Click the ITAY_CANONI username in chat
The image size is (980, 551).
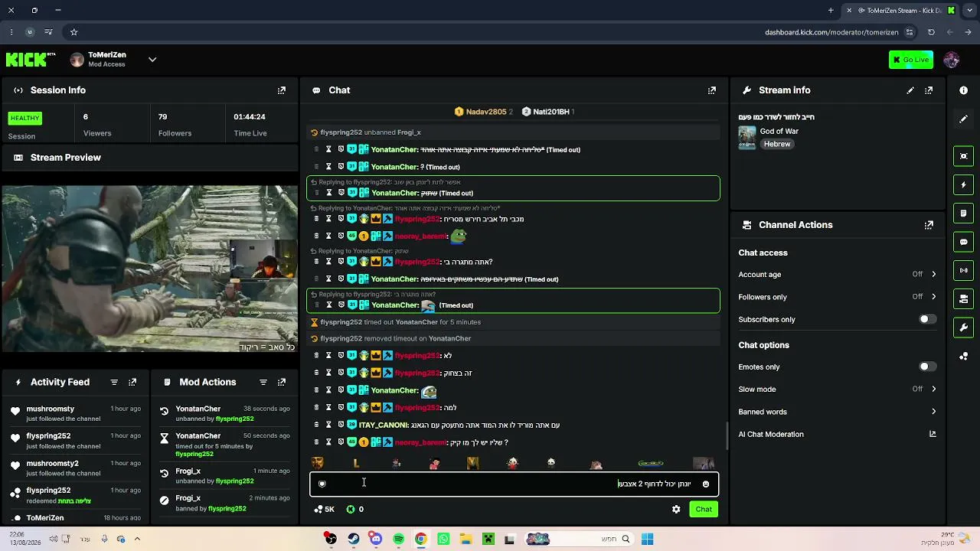pos(383,425)
